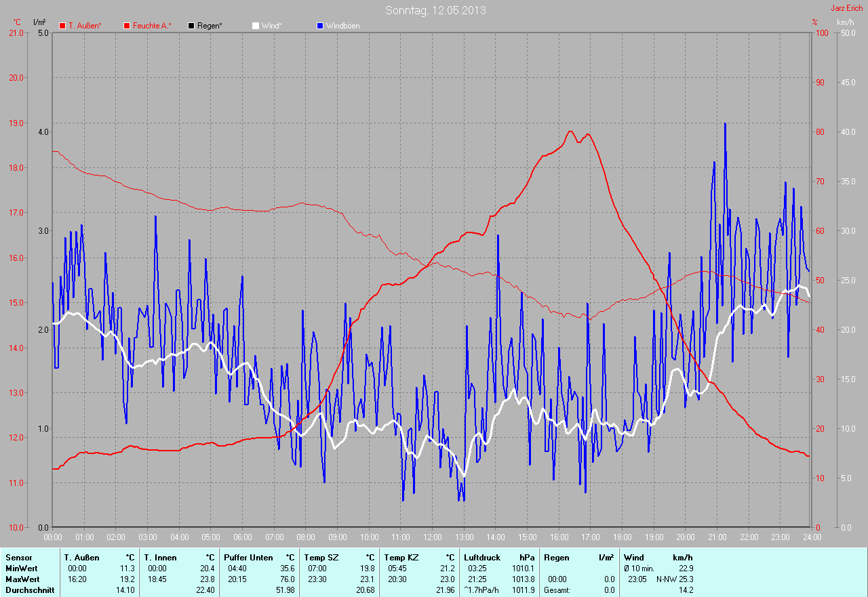Viewport: 868px width, 597px height.
Task: Toggle the Feuchte A. legend label
Action: [x=152, y=26]
